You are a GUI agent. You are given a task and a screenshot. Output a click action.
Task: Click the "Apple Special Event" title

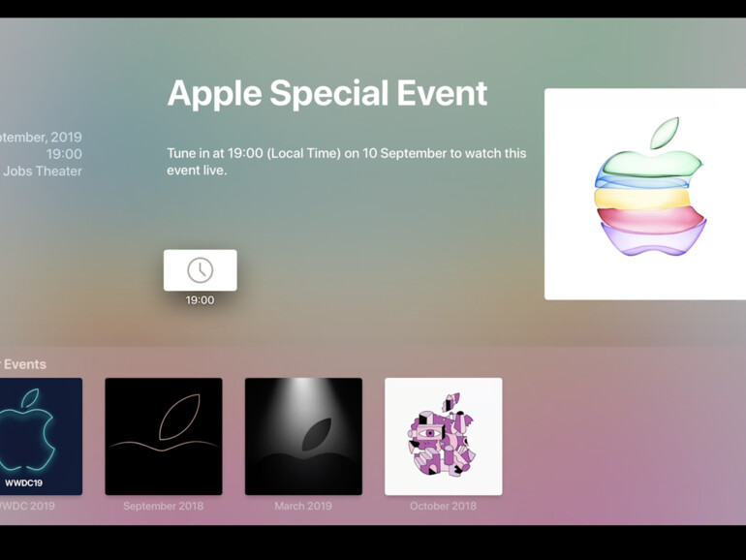coord(327,93)
